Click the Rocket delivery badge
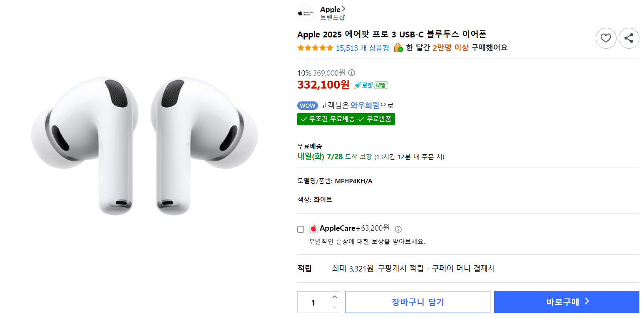Screen dimensions: 644x318 [x=370, y=85]
